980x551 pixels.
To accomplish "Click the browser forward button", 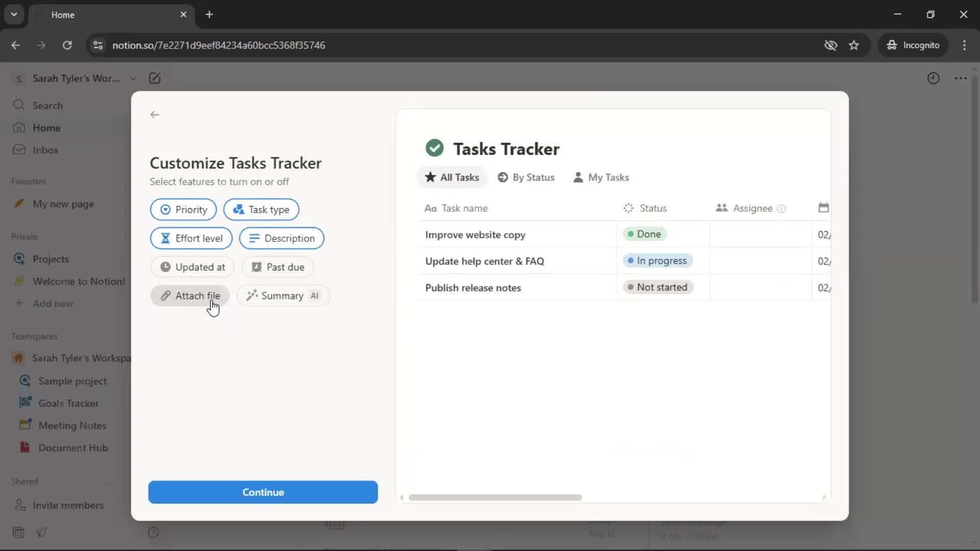I will (41, 45).
